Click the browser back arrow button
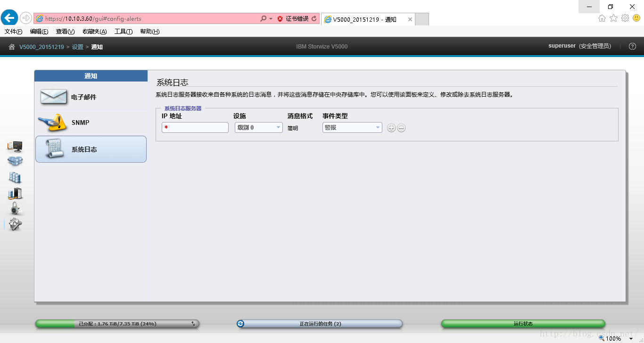 [9, 18]
